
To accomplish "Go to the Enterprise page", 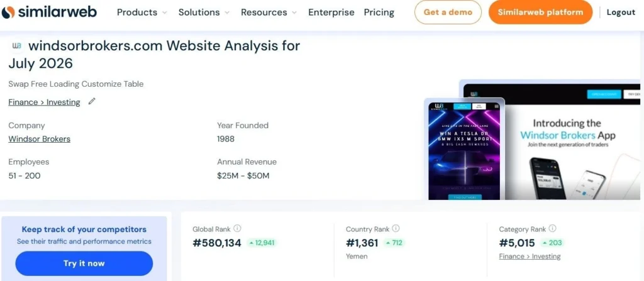I will point(331,13).
